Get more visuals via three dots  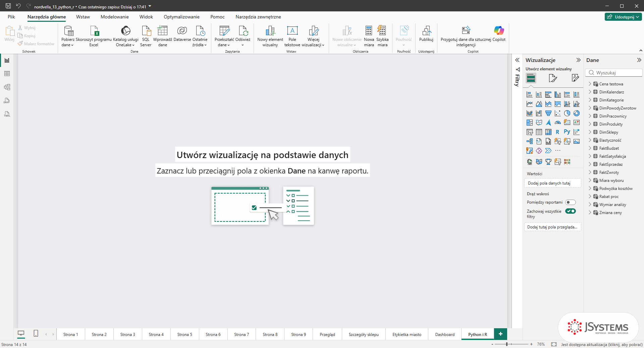(557, 151)
